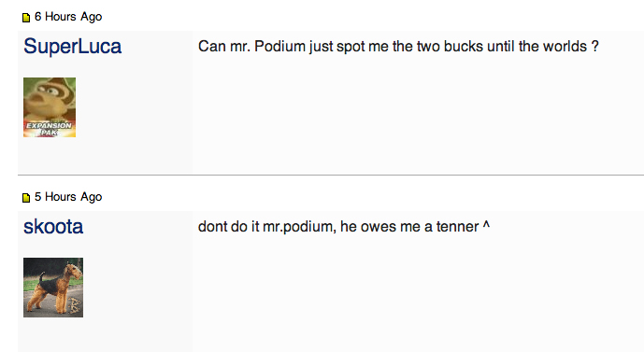View SuperLuca's Expansion Pak avatar
The width and height of the screenshot is (644, 352).
click(50, 107)
